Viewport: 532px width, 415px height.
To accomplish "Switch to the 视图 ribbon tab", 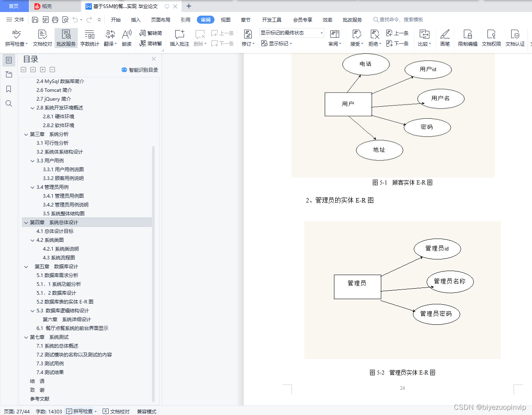I will 226,20.
